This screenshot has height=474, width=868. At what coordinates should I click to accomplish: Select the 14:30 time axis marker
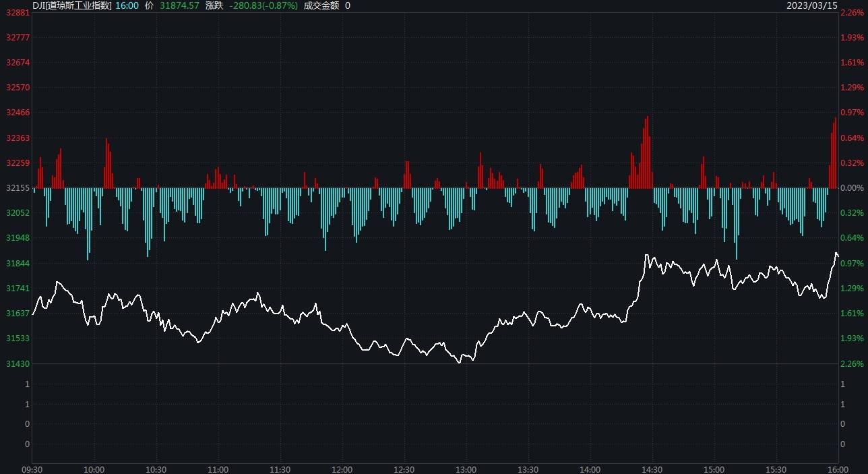pos(652,469)
